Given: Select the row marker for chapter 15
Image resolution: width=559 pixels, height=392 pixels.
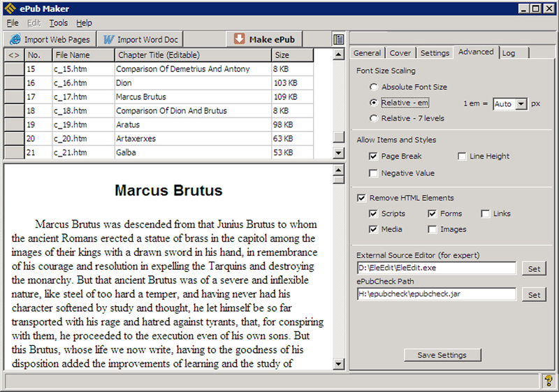Looking at the screenshot, I should point(14,69).
